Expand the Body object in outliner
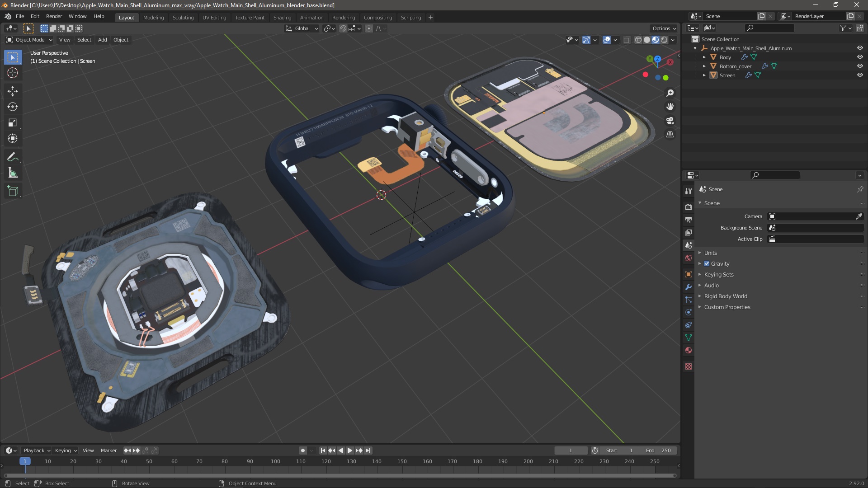 point(704,57)
